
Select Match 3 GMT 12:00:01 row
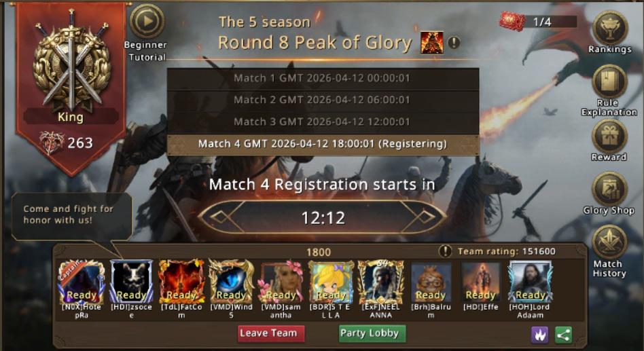coord(323,122)
